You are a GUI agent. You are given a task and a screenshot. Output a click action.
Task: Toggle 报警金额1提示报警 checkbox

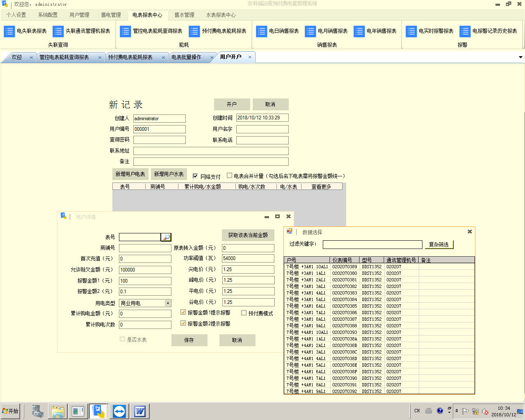[183, 312]
